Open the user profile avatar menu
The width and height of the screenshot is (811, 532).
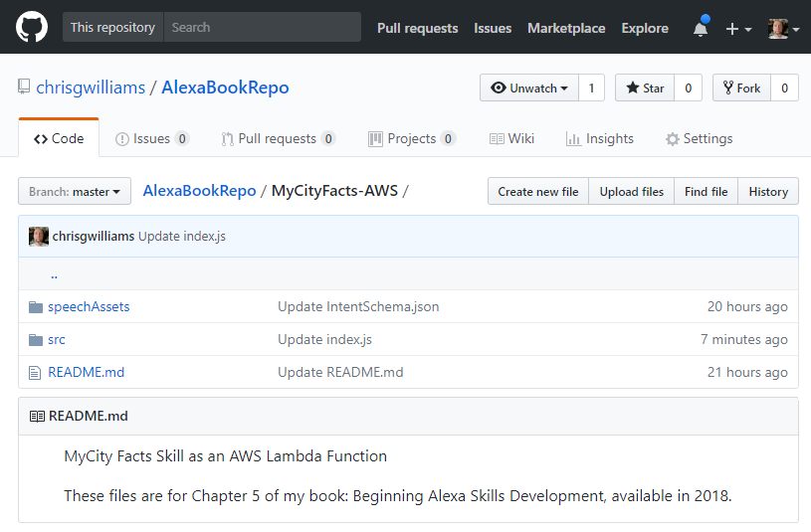pos(784,29)
